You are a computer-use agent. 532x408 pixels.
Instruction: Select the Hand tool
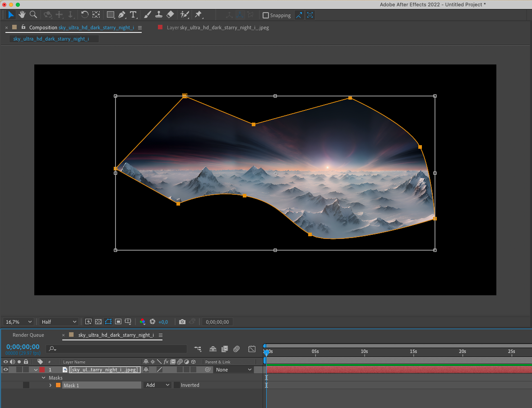point(22,15)
